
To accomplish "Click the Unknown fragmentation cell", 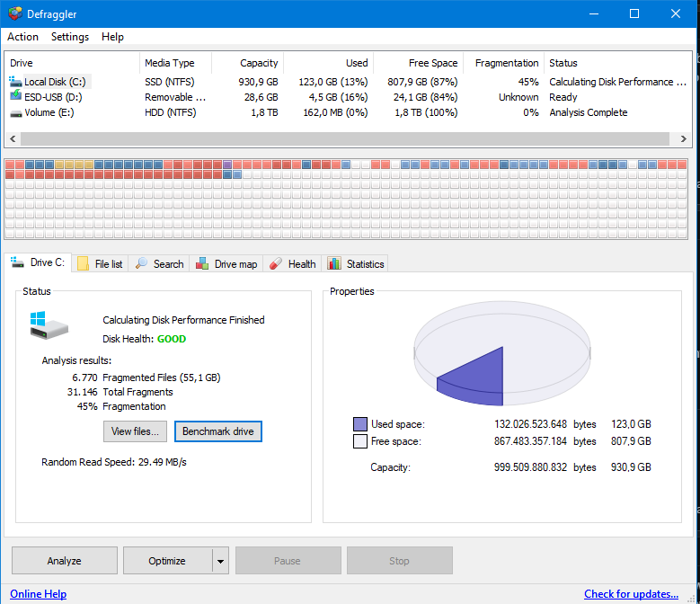I will pyautogui.click(x=518, y=97).
